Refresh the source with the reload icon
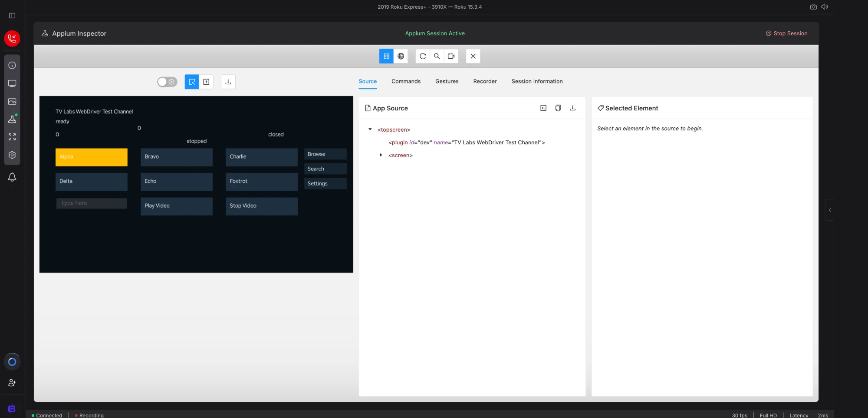 click(x=423, y=56)
